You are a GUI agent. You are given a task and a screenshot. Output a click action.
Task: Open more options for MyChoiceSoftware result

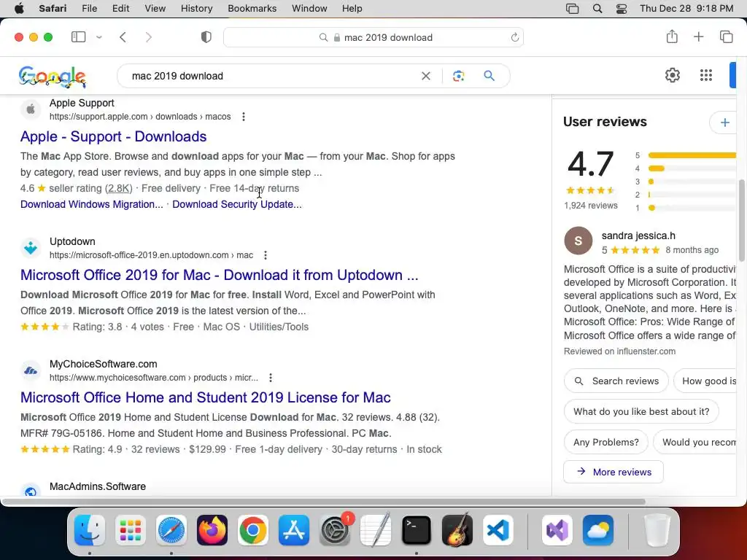click(x=271, y=378)
